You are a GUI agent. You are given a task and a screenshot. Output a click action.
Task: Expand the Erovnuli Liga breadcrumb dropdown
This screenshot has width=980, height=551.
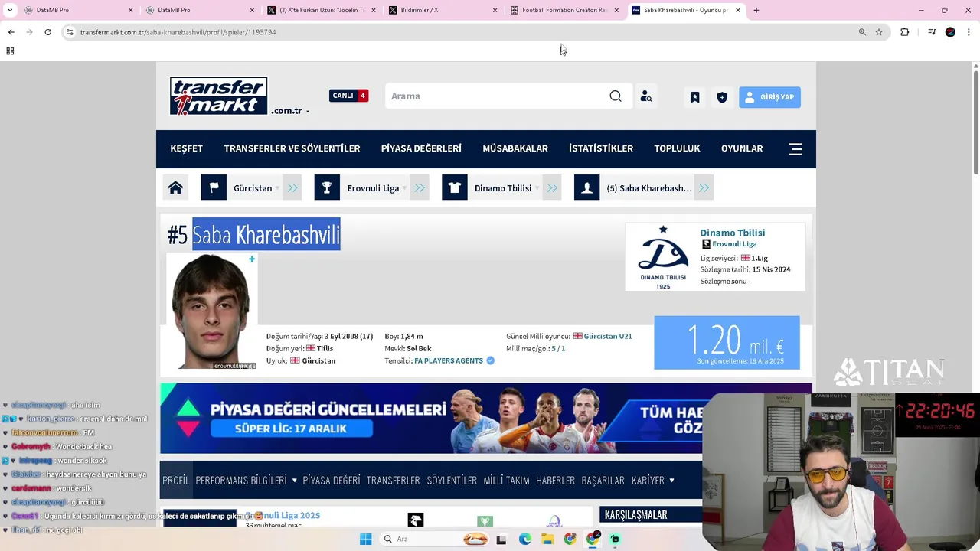[x=404, y=188]
